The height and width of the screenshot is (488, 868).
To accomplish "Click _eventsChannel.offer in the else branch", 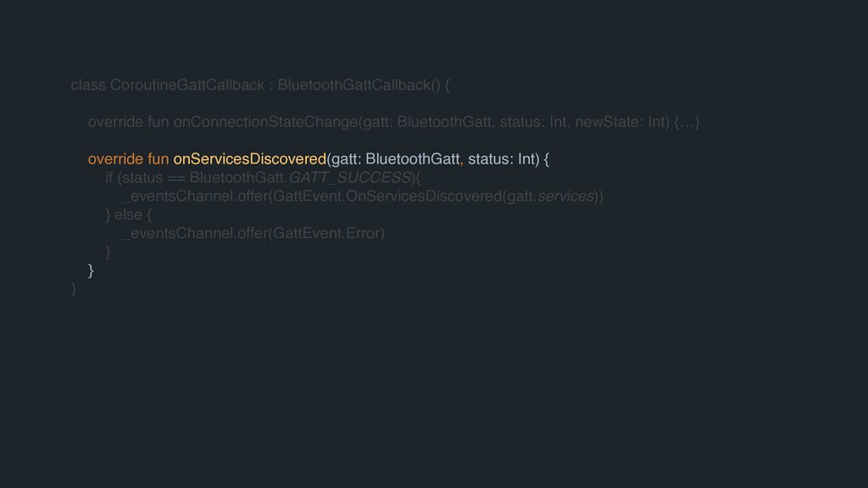I will (196, 234).
